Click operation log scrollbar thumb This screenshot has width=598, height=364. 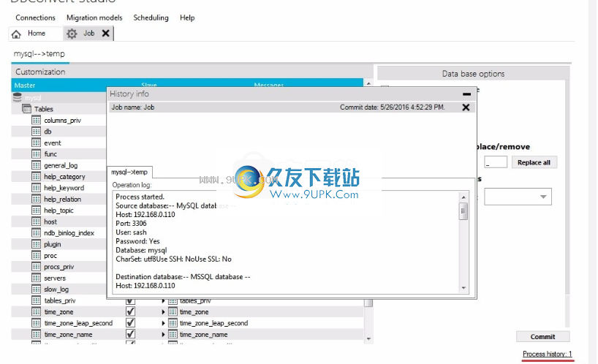(463, 211)
